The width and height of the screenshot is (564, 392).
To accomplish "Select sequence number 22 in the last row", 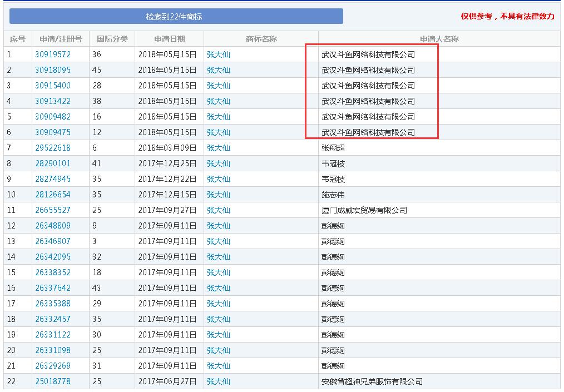I will point(11,381).
